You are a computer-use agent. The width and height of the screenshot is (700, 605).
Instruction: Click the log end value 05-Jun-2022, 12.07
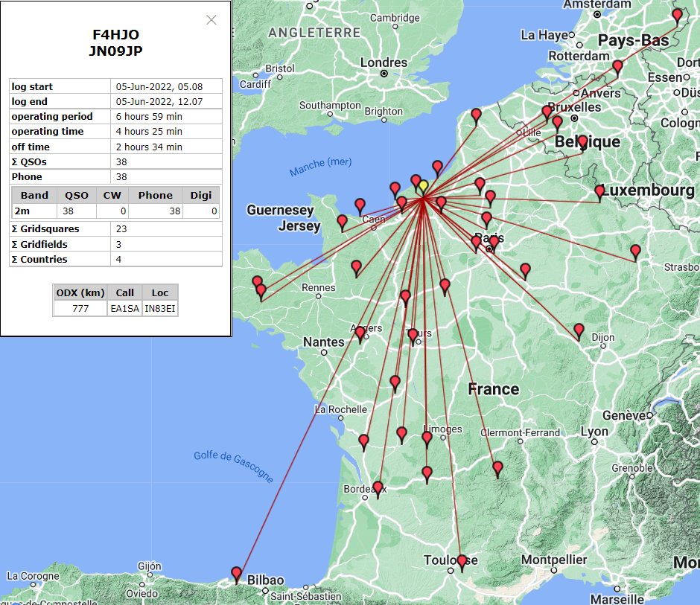pos(159,102)
